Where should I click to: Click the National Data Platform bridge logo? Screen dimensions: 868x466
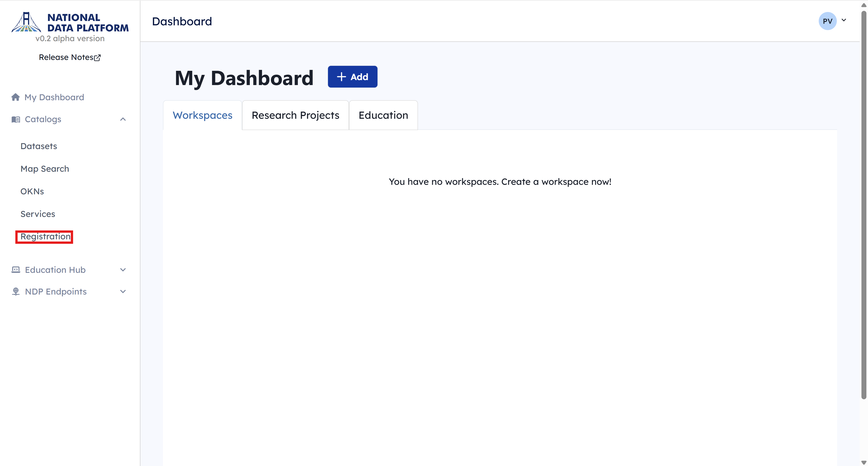(x=26, y=22)
